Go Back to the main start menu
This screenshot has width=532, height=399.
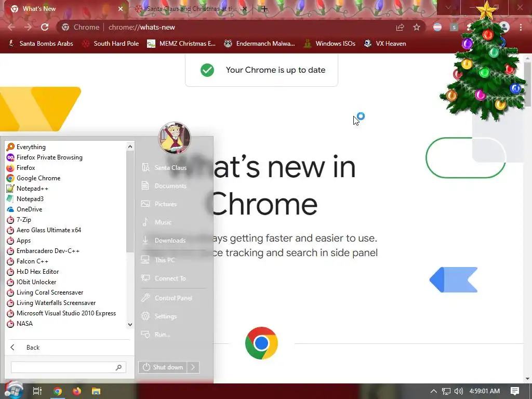[70, 348]
